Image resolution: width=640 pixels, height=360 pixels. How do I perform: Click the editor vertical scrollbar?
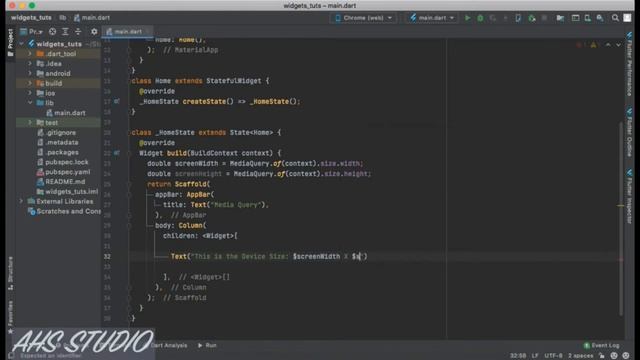pyautogui.click(x=621, y=218)
